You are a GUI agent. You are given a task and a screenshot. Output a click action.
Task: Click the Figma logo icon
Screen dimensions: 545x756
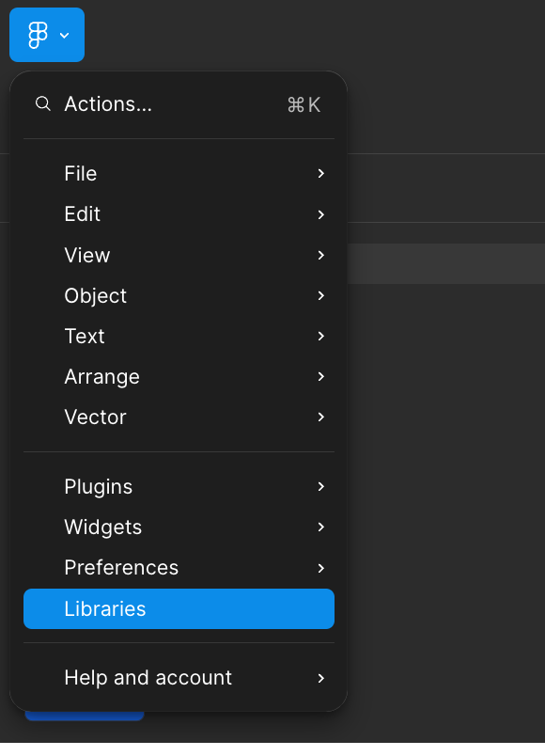pos(39,34)
